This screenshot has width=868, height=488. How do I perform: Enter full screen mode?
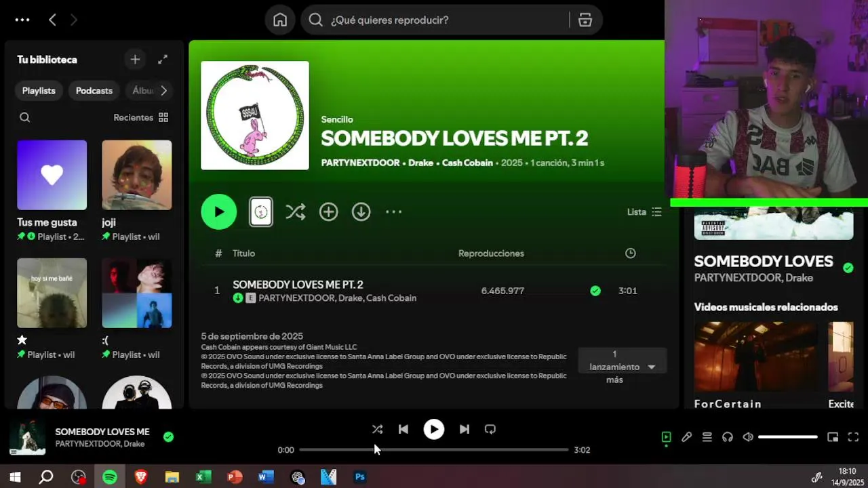854,437
